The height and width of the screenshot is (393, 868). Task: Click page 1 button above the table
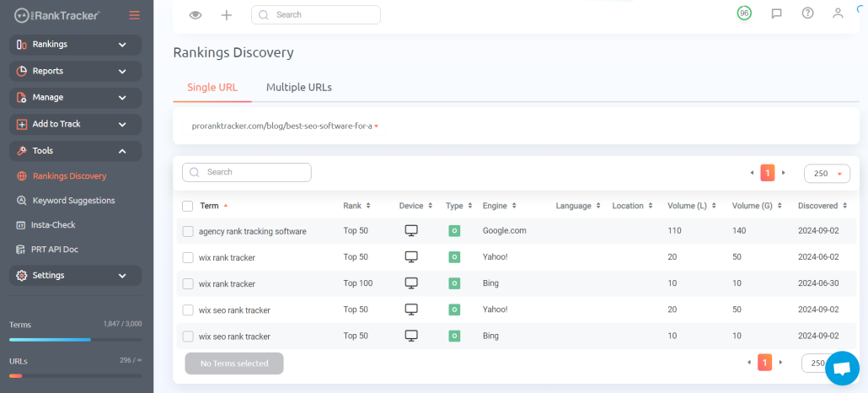click(x=768, y=173)
